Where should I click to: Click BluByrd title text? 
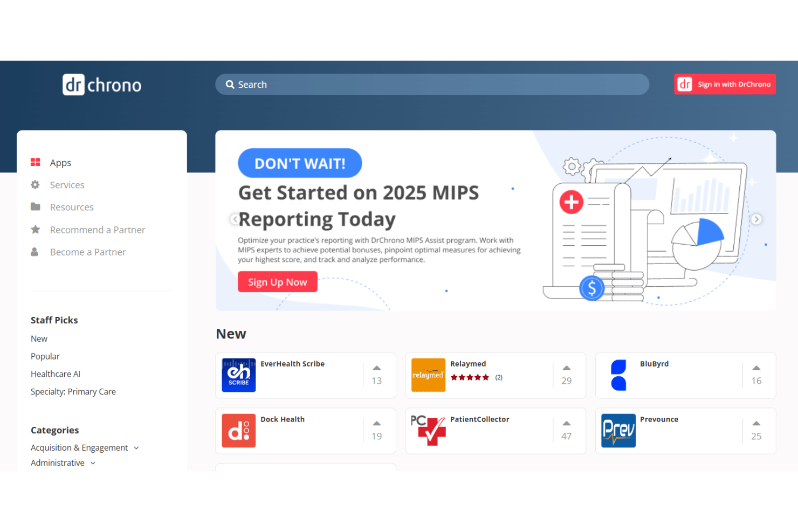pyautogui.click(x=654, y=364)
